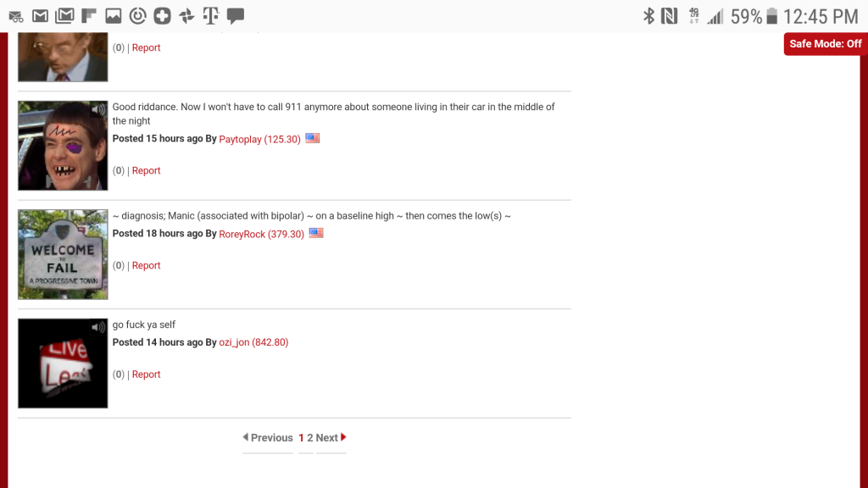Viewport: 868px width, 488px height.
Task: Open the US flag icon beside Paytoplay
Action: (312, 138)
